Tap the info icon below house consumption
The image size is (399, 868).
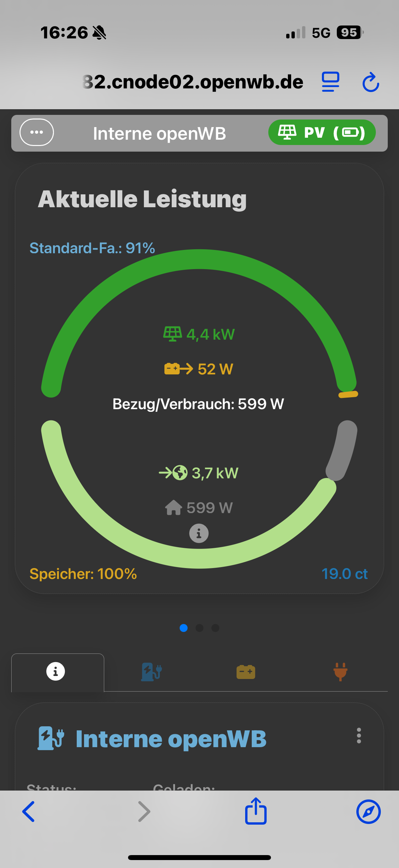(x=199, y=533)
